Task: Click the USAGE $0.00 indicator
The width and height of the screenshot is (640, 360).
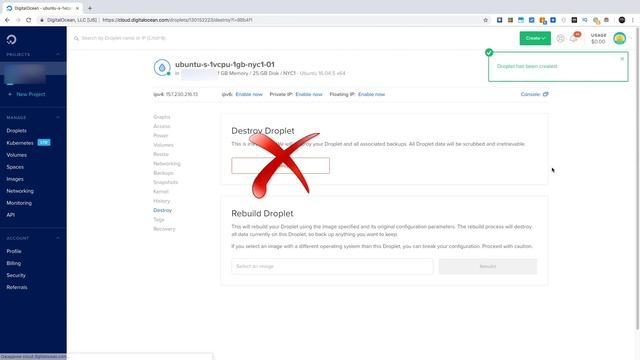Action: (598, 38)
